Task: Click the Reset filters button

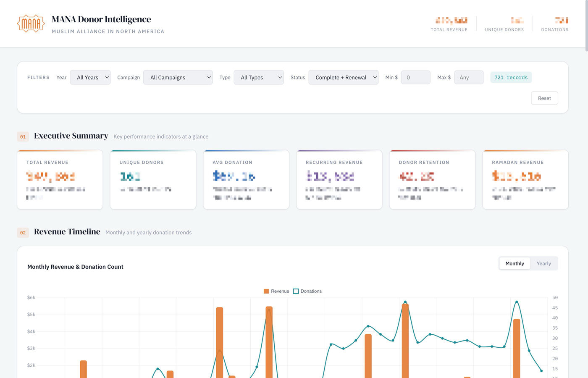Action: (x=544, y=98)
